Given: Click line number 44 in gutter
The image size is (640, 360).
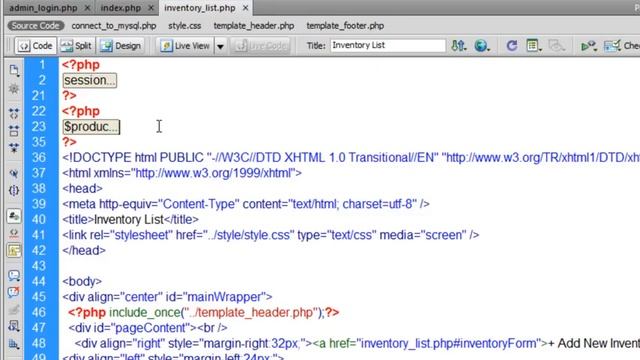Looking at the screenshot, I should 39,281.
